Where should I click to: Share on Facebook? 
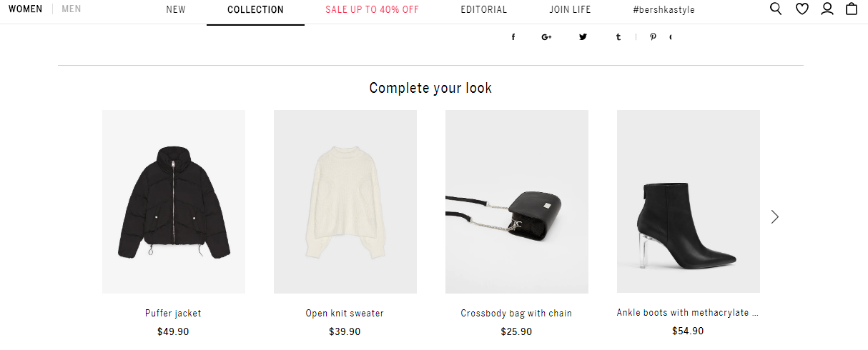[x=513, y=37]
